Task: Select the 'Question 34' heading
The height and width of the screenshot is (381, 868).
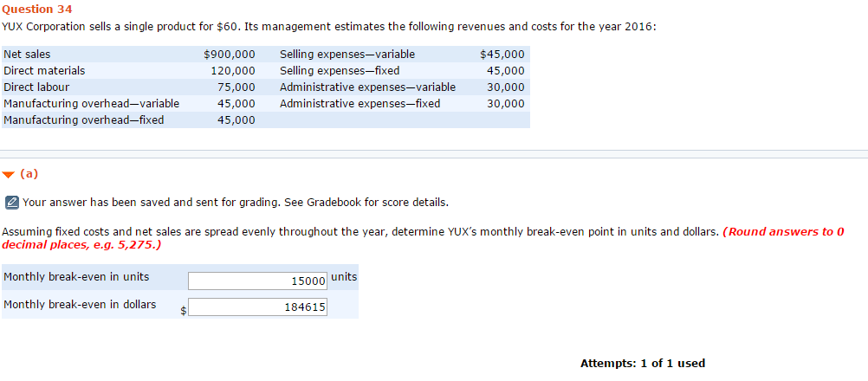Action: point(37,9)
